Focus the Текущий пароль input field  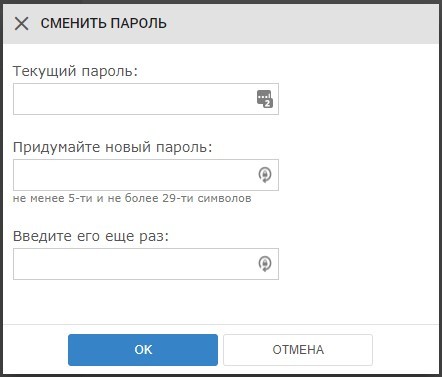coord(146,99)
